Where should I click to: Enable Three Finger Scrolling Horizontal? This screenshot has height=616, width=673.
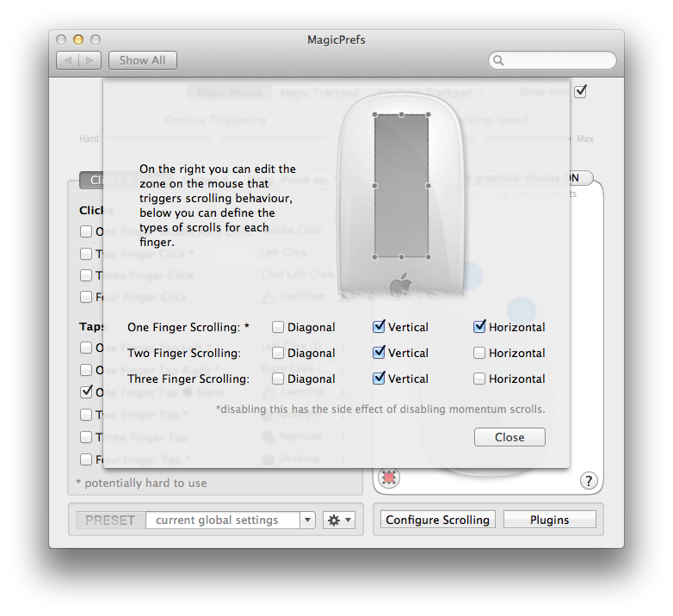pos(479,379)
